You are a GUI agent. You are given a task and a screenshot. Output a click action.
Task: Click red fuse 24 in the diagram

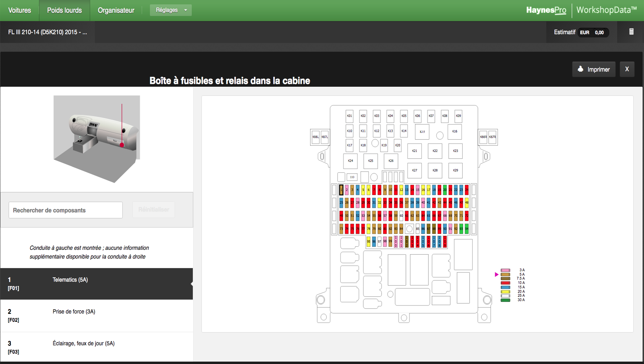pos(467,190)
